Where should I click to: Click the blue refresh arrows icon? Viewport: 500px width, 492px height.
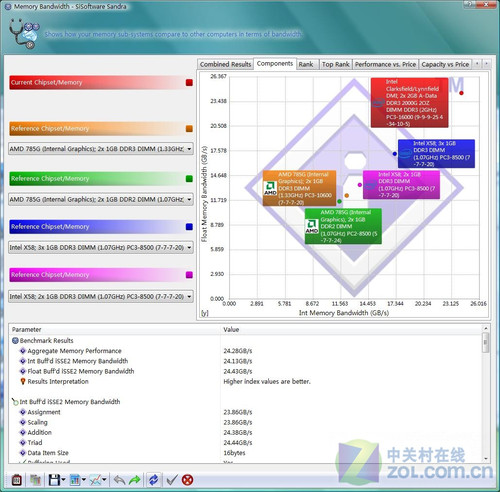(153, 480)
